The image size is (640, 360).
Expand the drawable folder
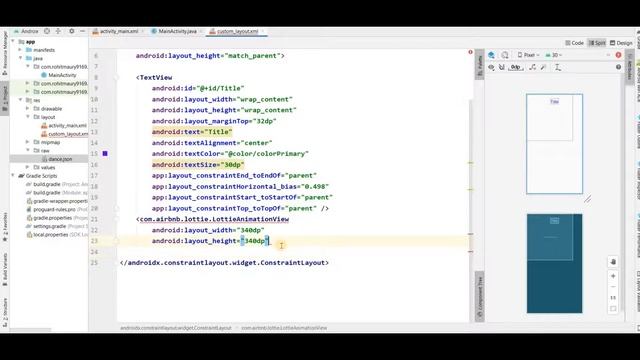27,109
